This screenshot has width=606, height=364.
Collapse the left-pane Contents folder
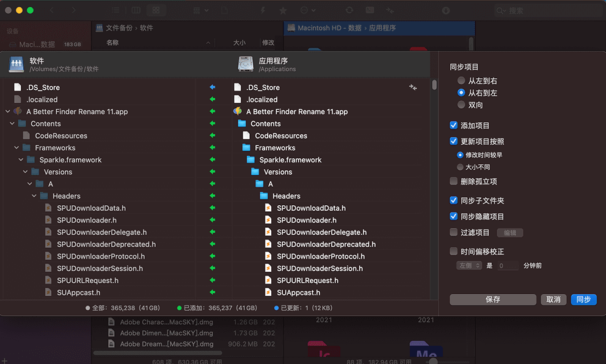tap(12, 124)
